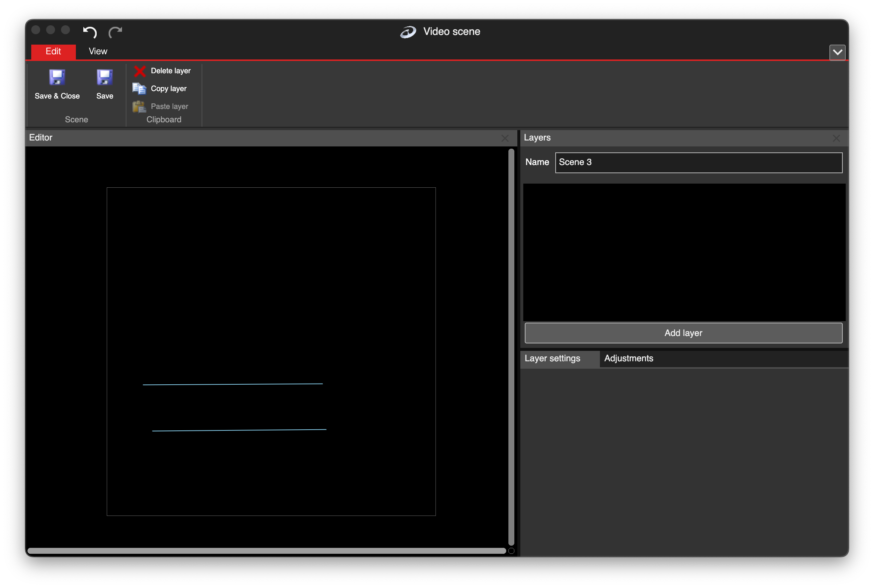Switch to the Edit ribbon tab
Viewport: 874px width, 588px height.
pyautogui.click(x=53, y=51)
